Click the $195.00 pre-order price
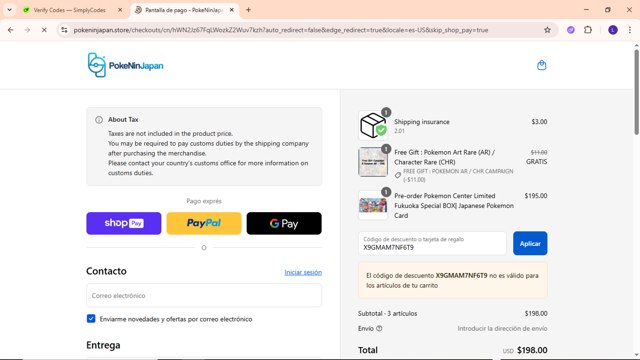Image resolution: width=640 pixels, height=360 pixels. (x=536, y=196)
